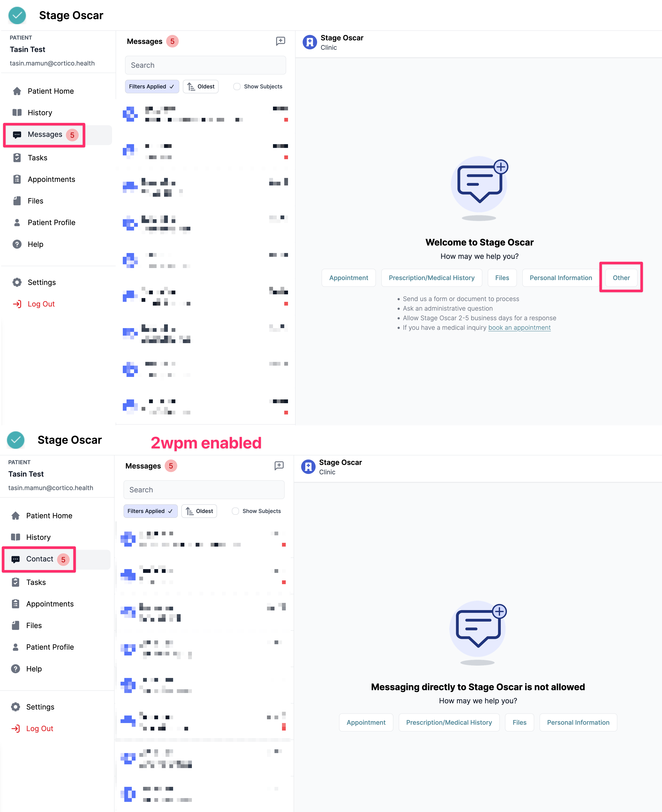Screen dimensions: 662x812
Task: Click the Tasks clipboard icon directly below Contact
Action: pyautogui.click(x=16, y=582)
